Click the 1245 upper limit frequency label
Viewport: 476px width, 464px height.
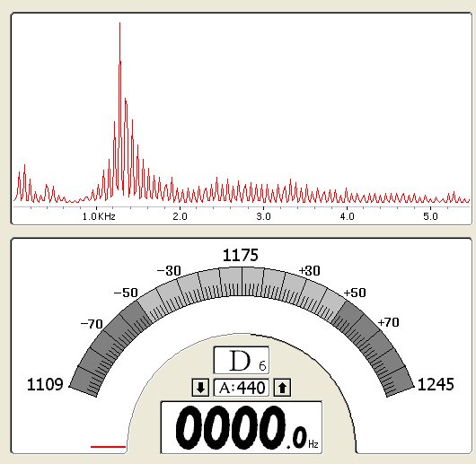[436, 384]
